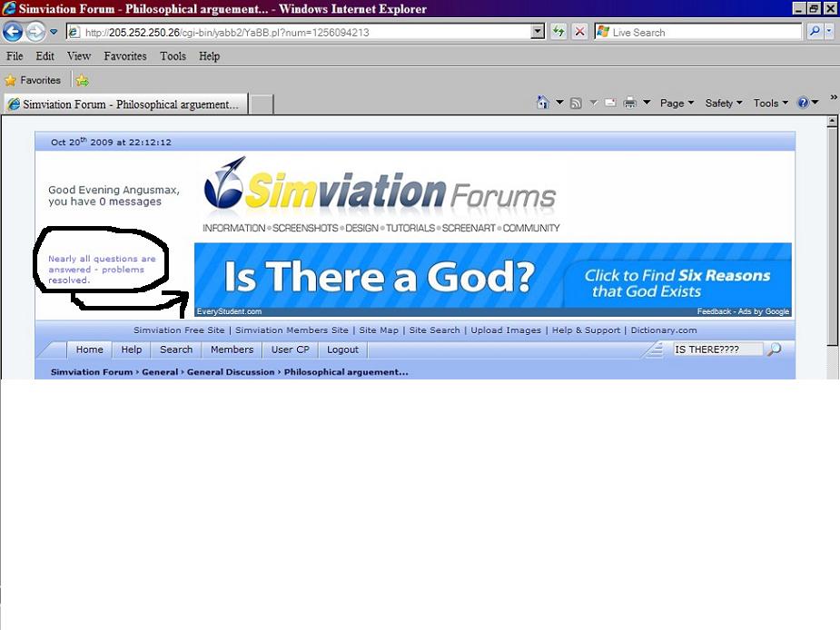Expand the address bar history dropdown
The width and height of the screenshot is (840, 630).
point(538,32)
